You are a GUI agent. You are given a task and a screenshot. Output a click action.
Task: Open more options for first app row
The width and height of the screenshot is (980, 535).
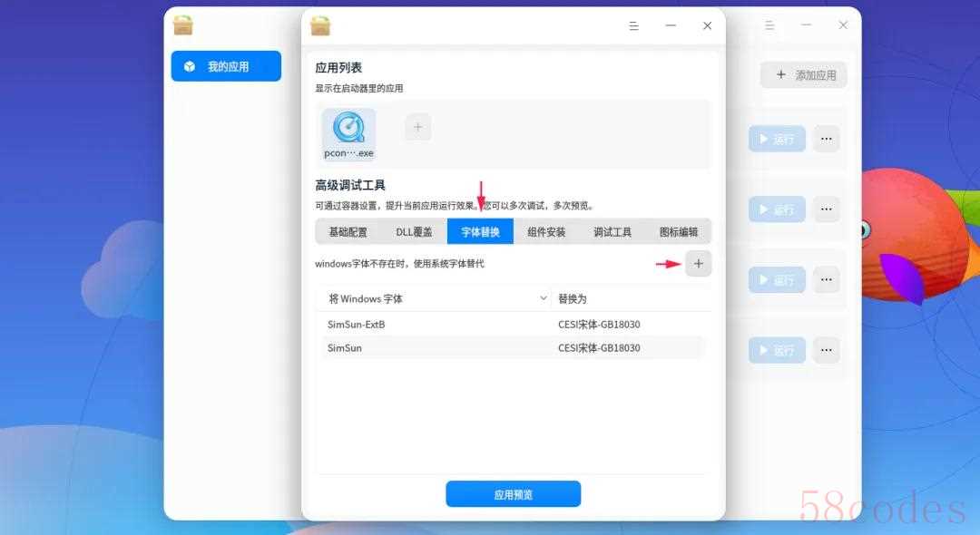coord(826,140)
